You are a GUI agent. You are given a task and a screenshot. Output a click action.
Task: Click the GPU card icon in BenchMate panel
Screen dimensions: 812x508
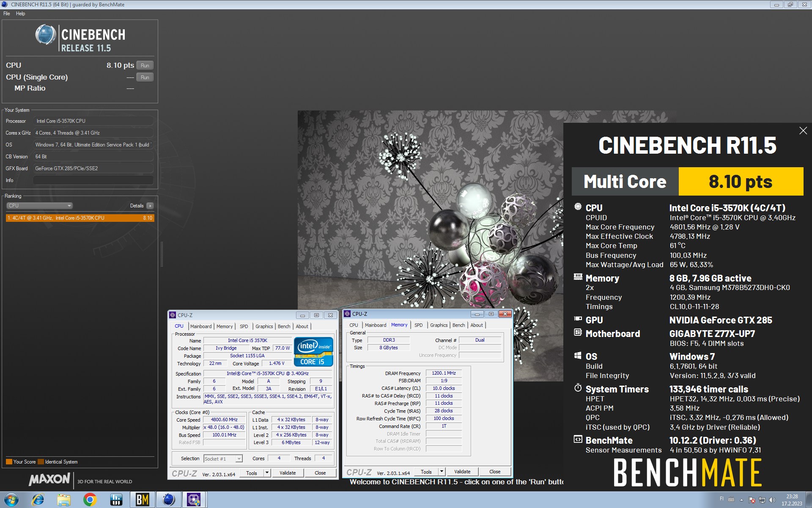click(578, 319)
